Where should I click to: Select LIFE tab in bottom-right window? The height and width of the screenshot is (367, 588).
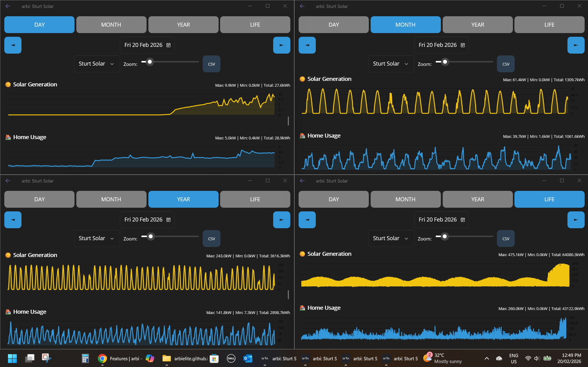click(x=549, y=199)
